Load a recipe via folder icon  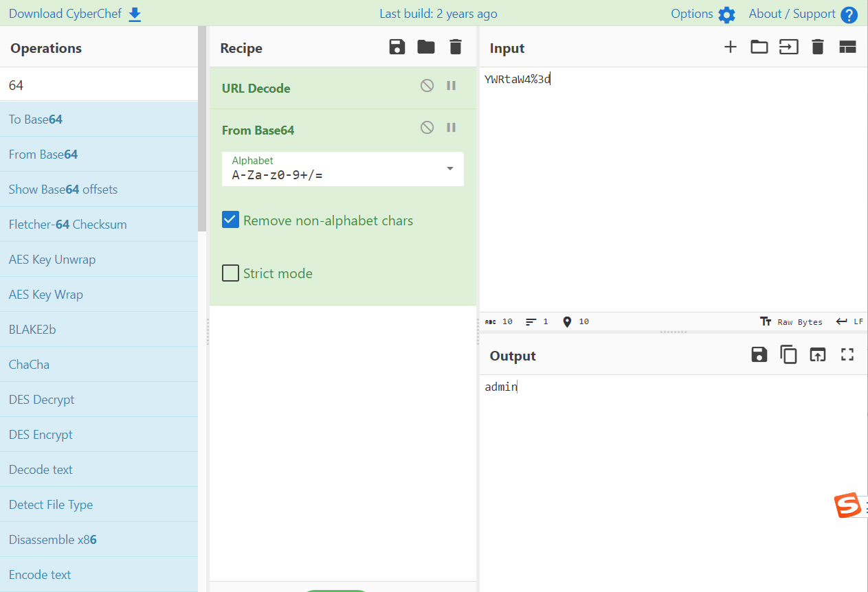pyautogui.click(x=426, y=47)
